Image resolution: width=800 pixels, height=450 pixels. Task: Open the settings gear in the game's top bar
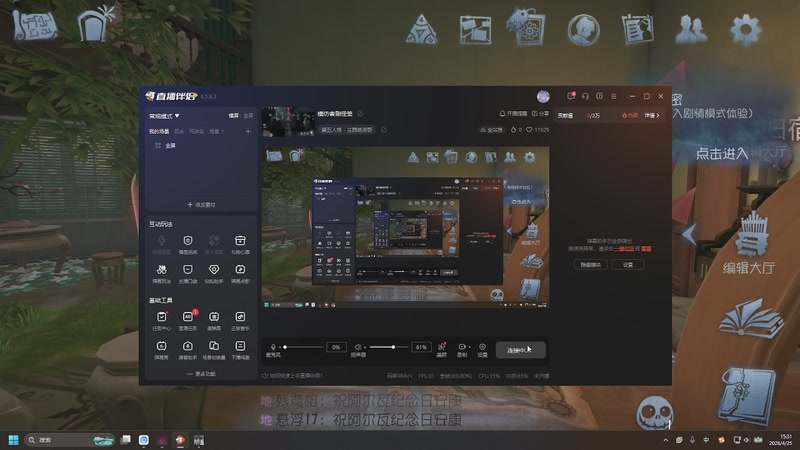745,30
